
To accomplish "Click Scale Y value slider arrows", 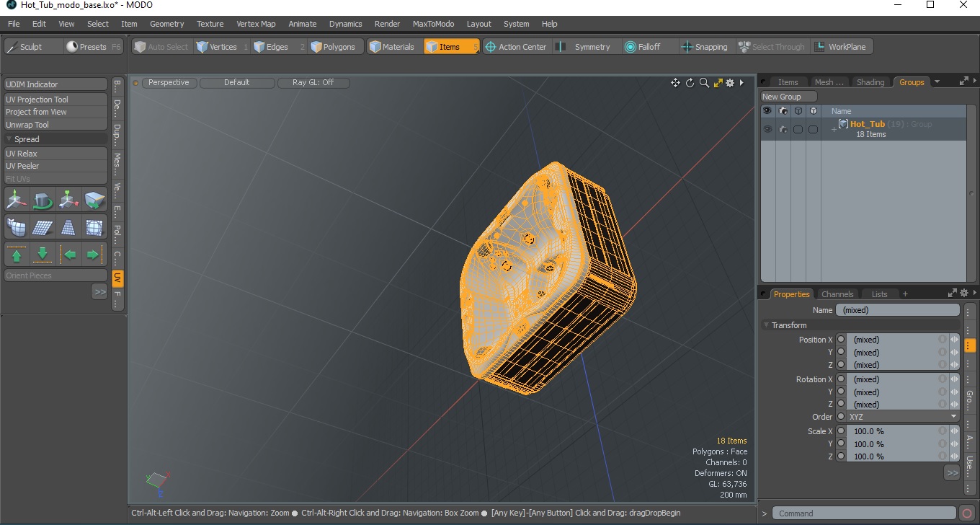I will tap(954, 444).
